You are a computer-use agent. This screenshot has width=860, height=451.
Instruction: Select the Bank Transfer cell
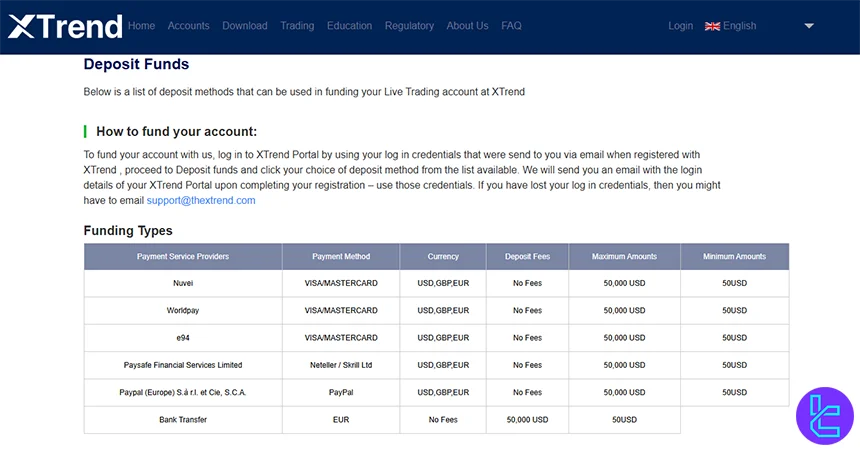[x=183, y=420]
